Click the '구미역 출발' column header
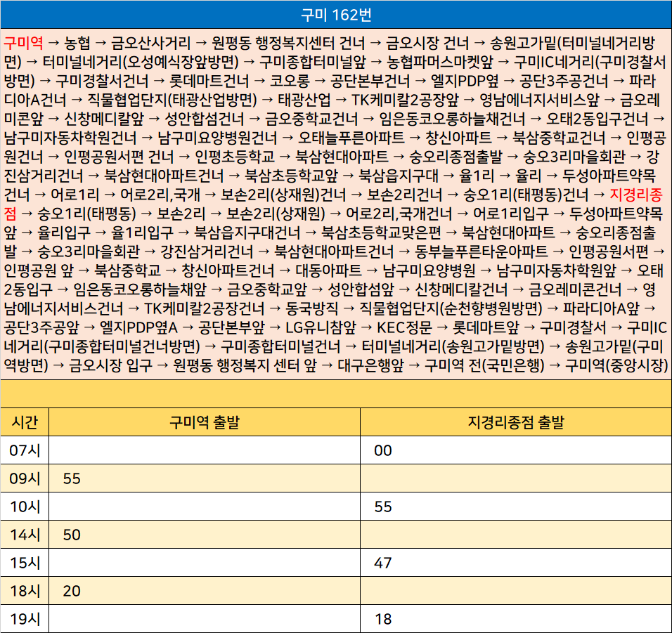This screenshot has width=672, height=633. [x=205, y=422]
